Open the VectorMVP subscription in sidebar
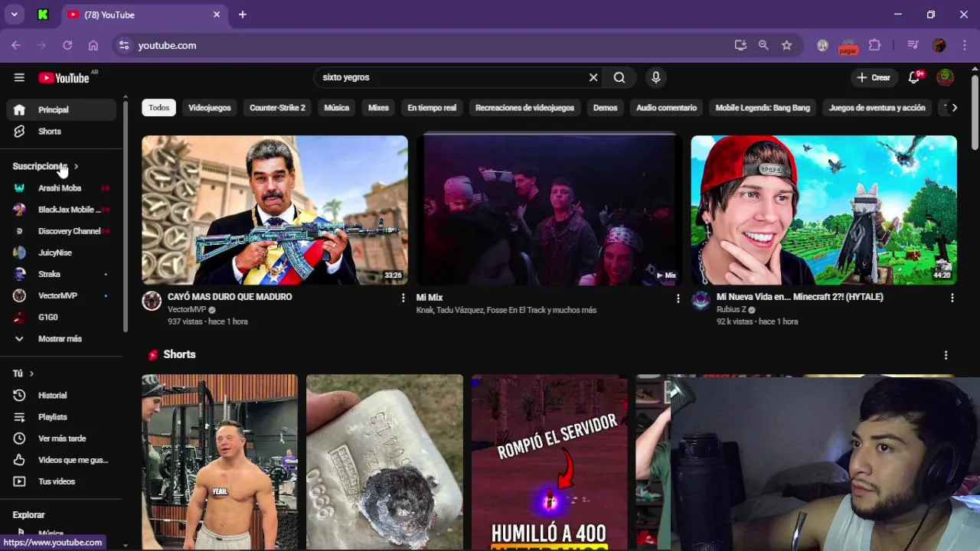Screen dimensions: 980x551 [61, 295]
